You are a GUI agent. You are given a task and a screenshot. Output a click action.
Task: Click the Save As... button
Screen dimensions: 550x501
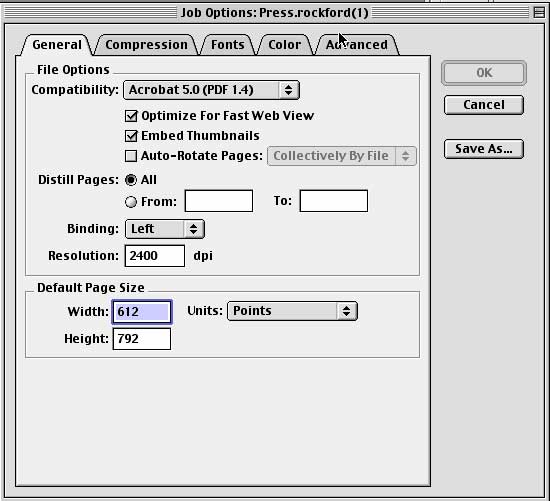pos(484,149)
